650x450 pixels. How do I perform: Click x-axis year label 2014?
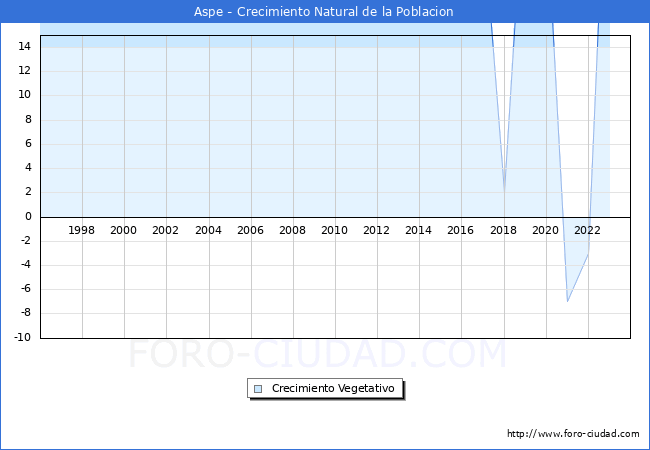418,230
